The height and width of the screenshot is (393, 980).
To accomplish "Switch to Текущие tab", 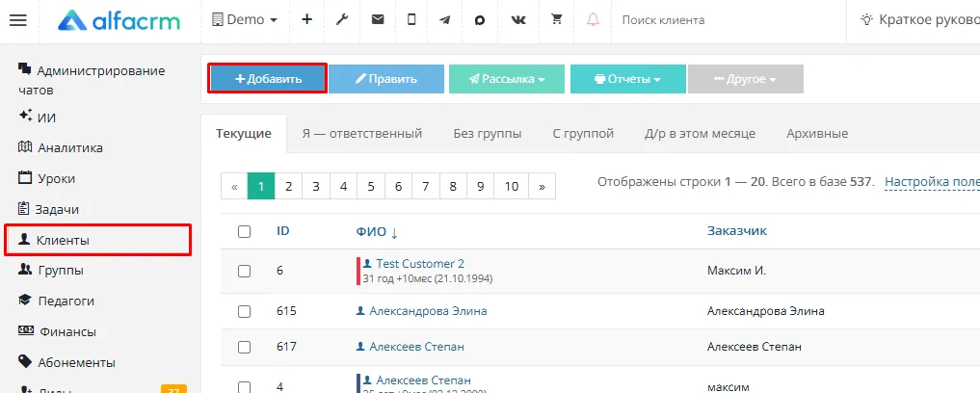I will coord(244,134).
